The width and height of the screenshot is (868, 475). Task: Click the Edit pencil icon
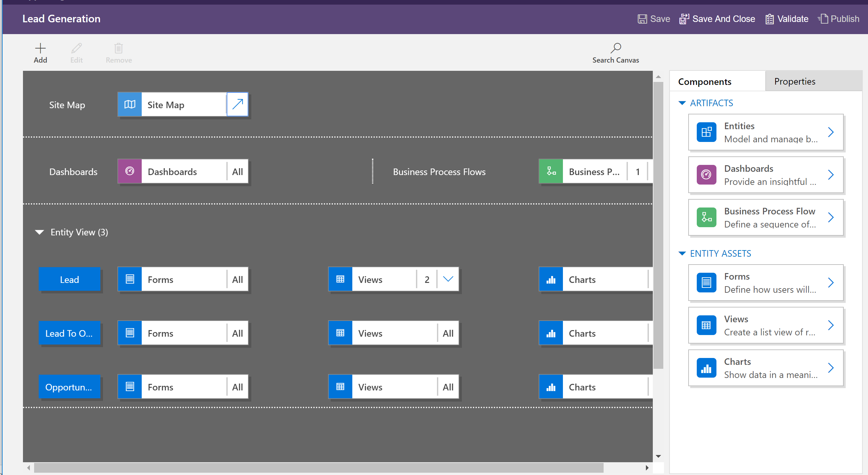(x=76, y=48)
